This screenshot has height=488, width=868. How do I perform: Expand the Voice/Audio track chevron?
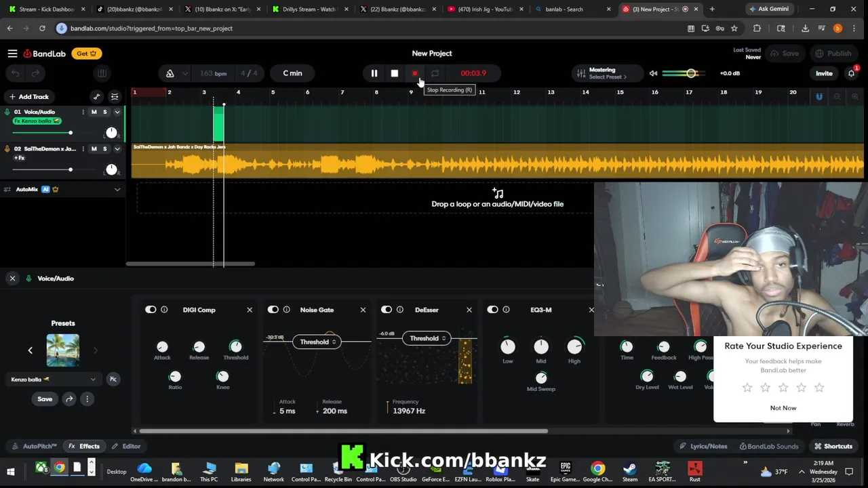point(117,112)
